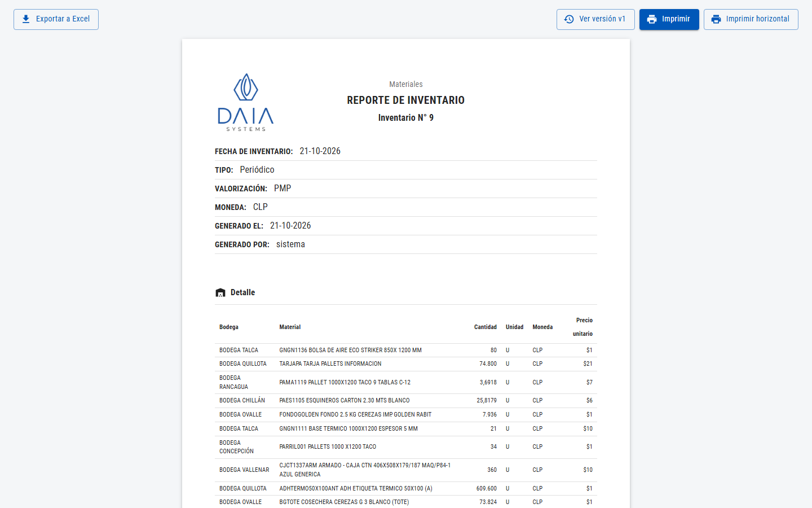The width and height of the screenshot is (812, 508).
Task: Click the REPORTE DE INVENTARIO title
Action: point(406,100)
